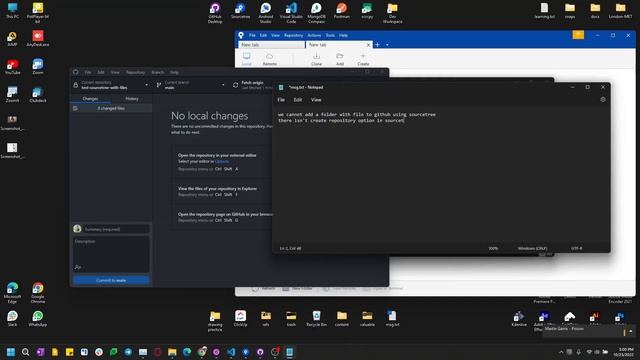Select the first Sourcetree New tab
The image size is (640, 360).
pyautogui.click(x=271, y=44)
